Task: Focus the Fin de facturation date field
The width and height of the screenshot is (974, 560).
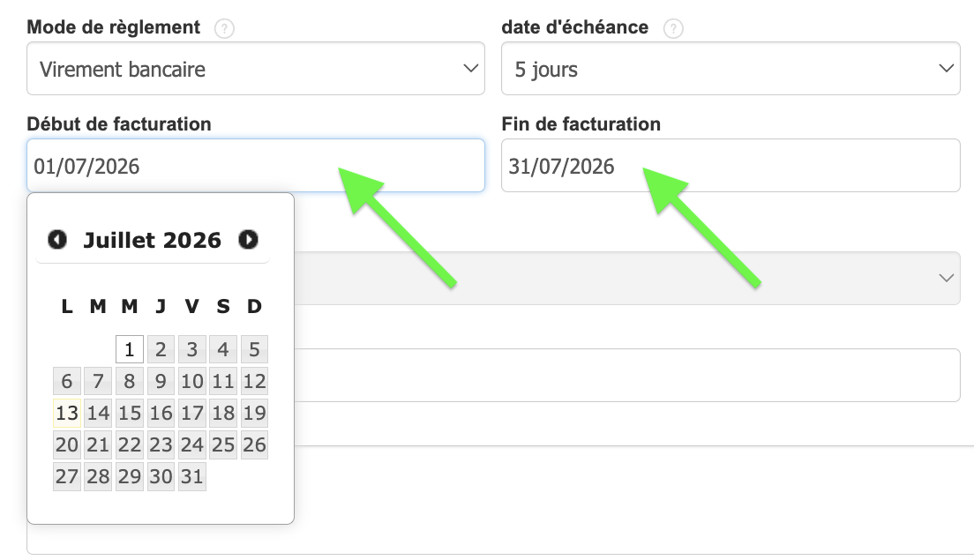Action: [x=730, y=165]
